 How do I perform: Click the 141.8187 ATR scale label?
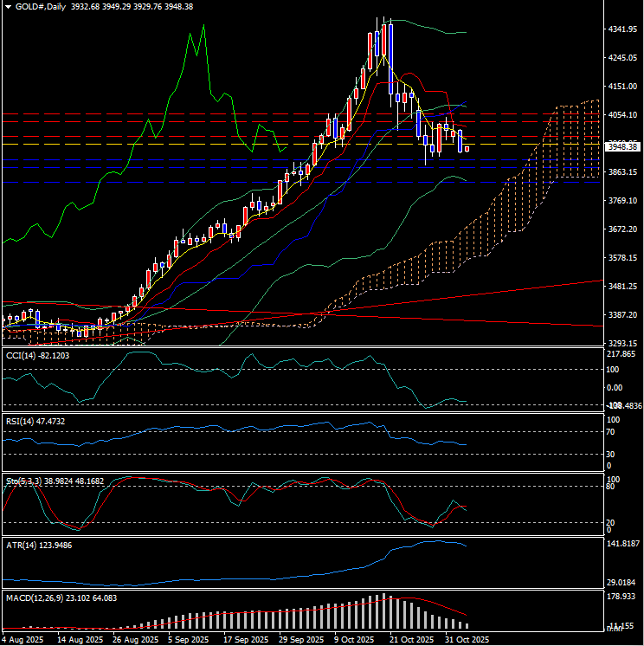click(623, 544)
